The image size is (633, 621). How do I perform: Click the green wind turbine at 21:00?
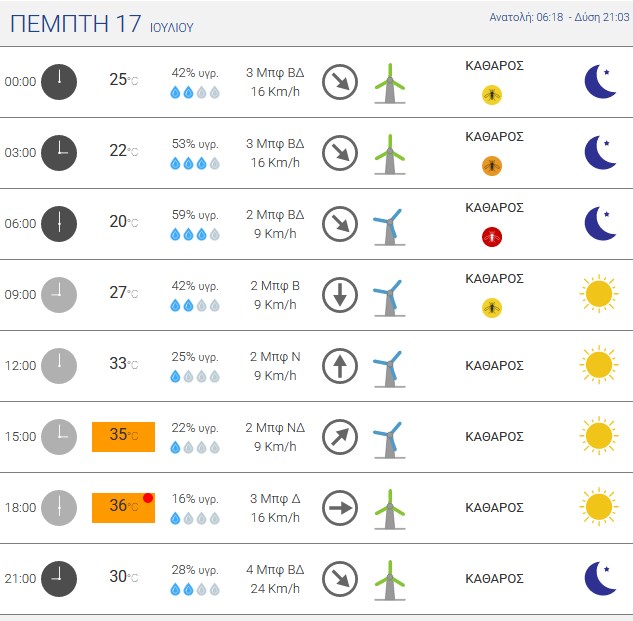(390, 580)
